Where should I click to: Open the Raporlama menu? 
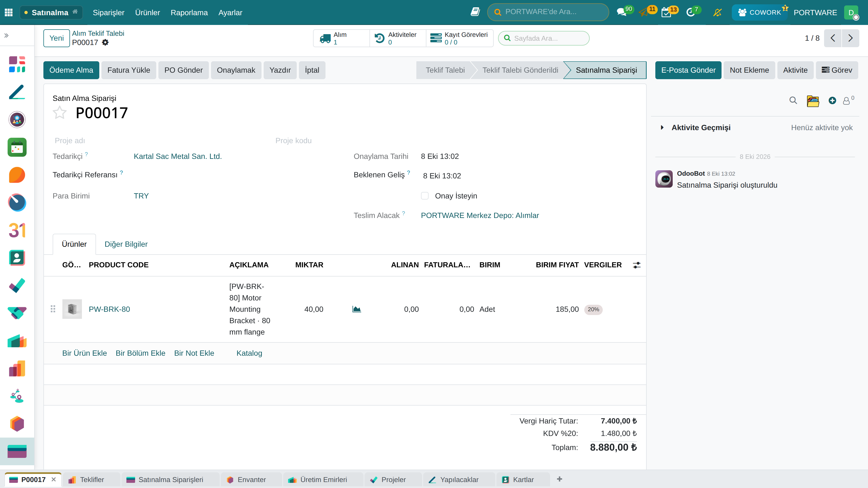(x=189, y=12)
